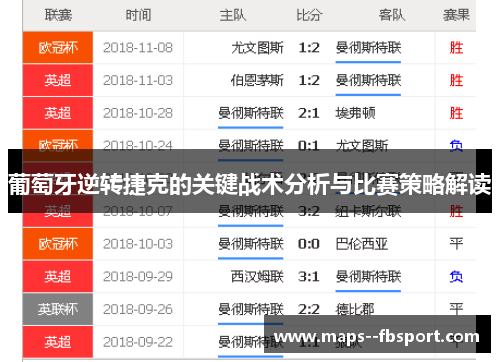Click the 赛果 column header
This screenshot has height=362, width=500.
(456, 15)
